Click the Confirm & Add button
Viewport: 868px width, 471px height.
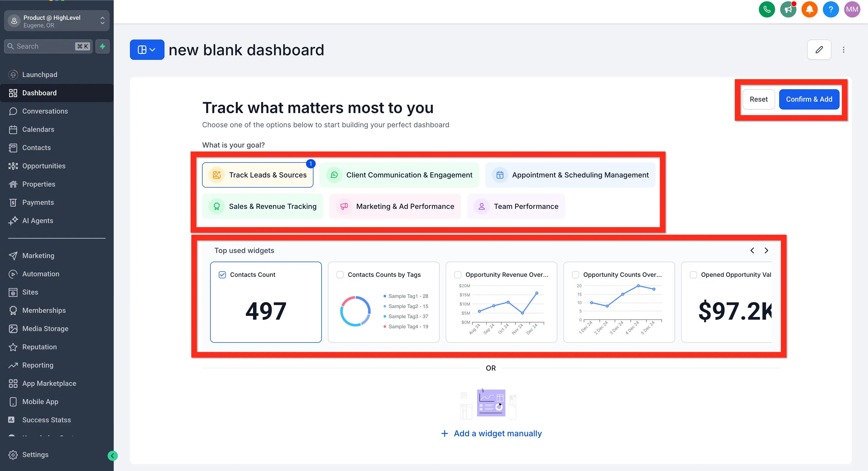[x=809, y=99]
